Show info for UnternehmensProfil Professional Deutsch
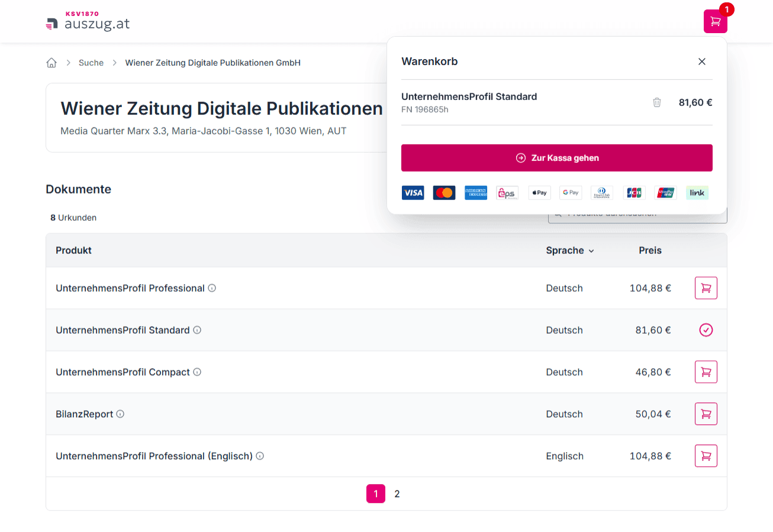Screen dimensions: 773x532 212,288
